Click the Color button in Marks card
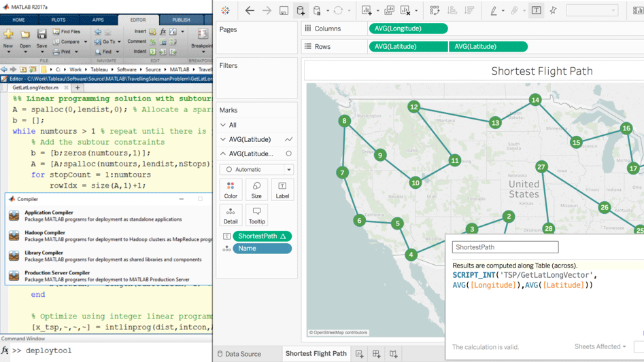 pyautogui.click(x=231, y=189)
